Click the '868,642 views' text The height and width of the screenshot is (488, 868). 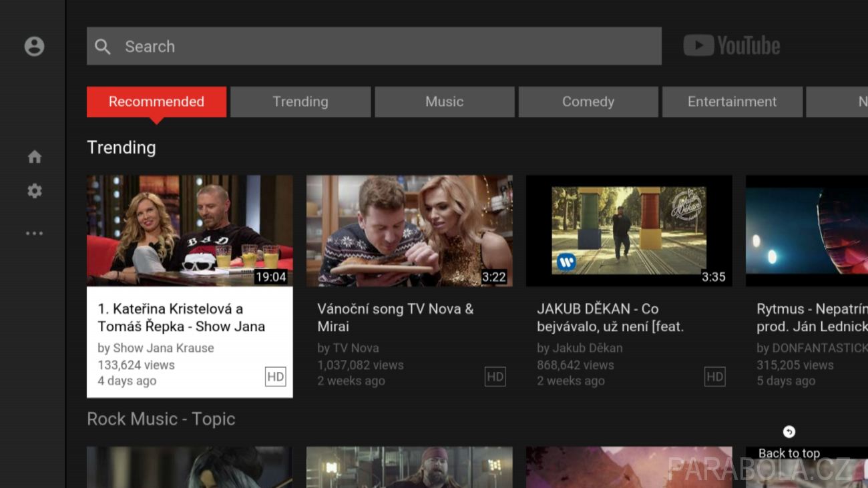[x=576, y=365]
